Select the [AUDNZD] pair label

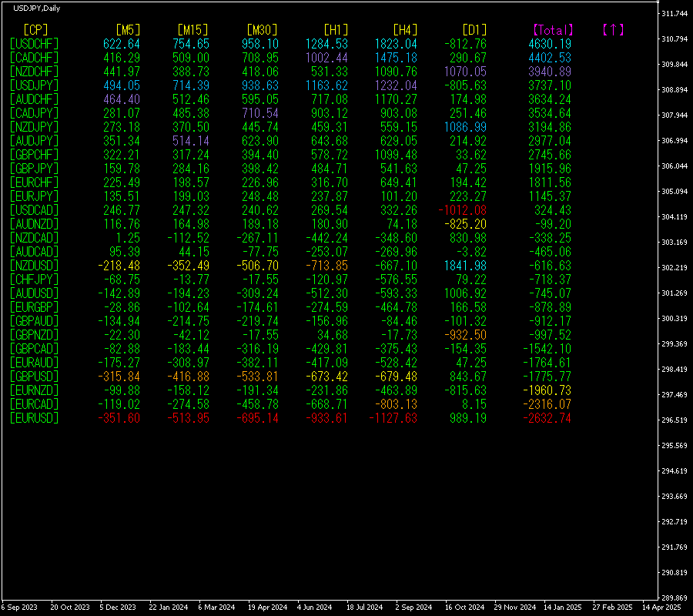(35, 224)
